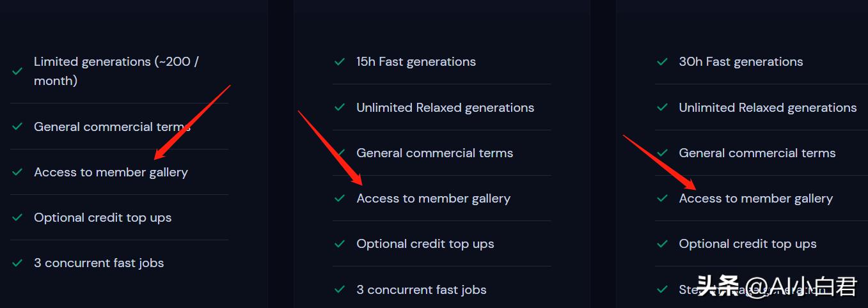Click the Access to member gallery checkmark in 15h plan
Viewport: 868px width, 308px height.
pos(340,198)
